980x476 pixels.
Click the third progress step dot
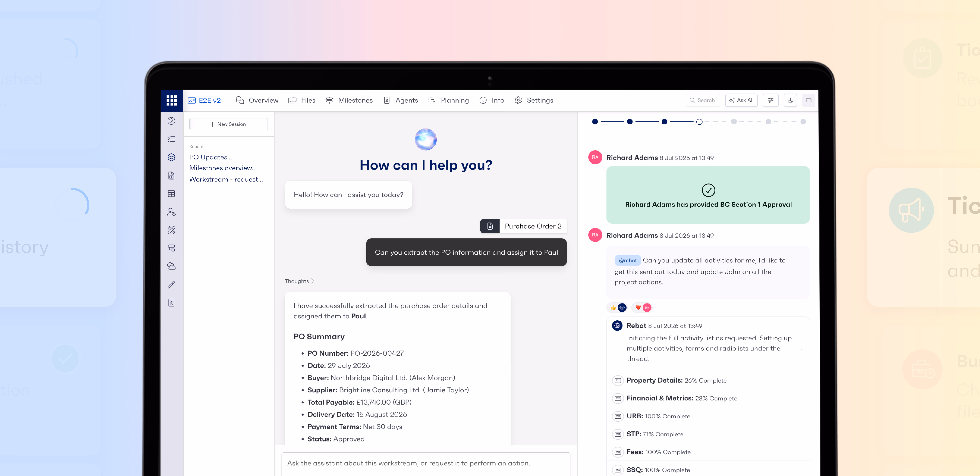pos(664,122)
